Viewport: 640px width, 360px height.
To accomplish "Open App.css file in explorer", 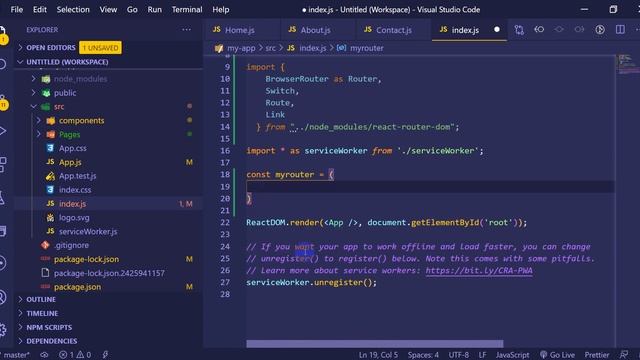I will (73, 148).
